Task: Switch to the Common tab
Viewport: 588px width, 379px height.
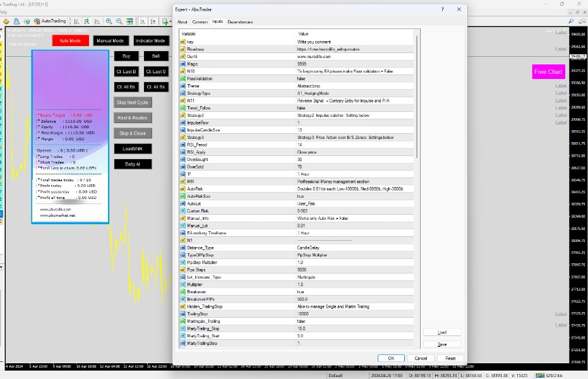Action: click(200, 22)
